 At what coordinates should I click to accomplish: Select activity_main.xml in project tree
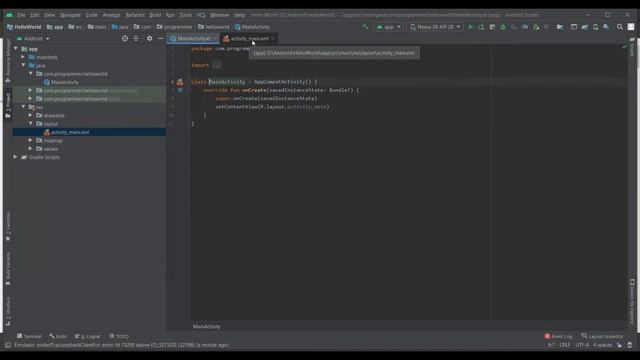69,132
